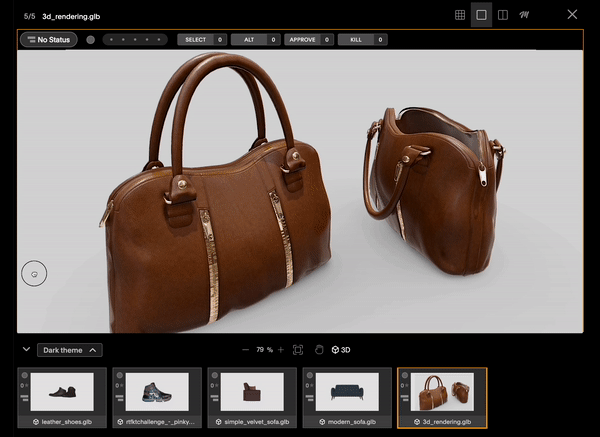Fit the model to screen

[x=298, y=350]
